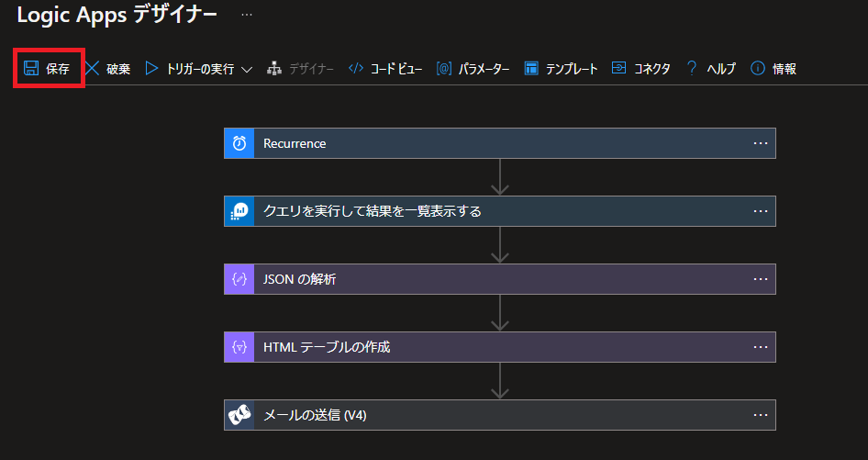Viewport: 868px width, 460px height.
Task: Click the discard X icon
Action: click(x=93, y=68)
